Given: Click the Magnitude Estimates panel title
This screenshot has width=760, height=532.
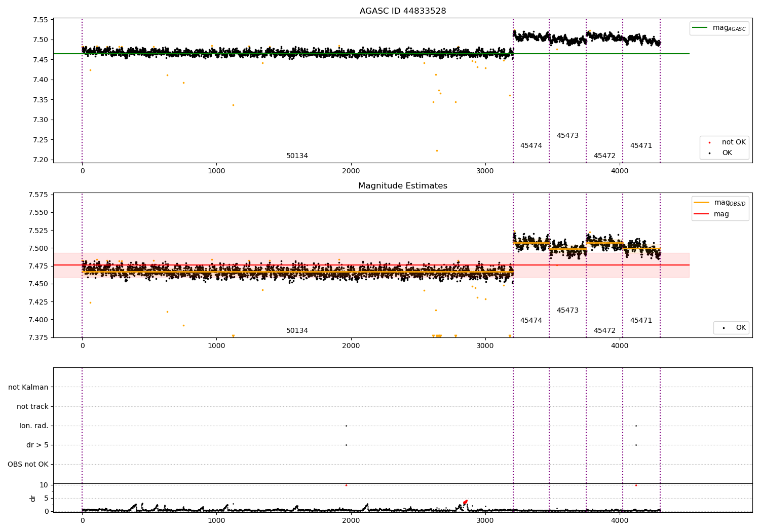Looking at the screenshot, I should (403, 186).
